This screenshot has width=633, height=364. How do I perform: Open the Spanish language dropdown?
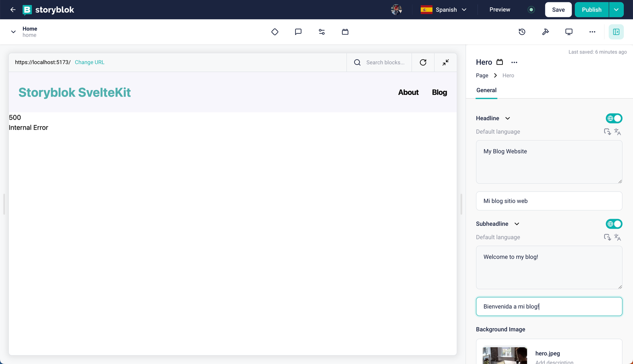[x=444, y=9]
